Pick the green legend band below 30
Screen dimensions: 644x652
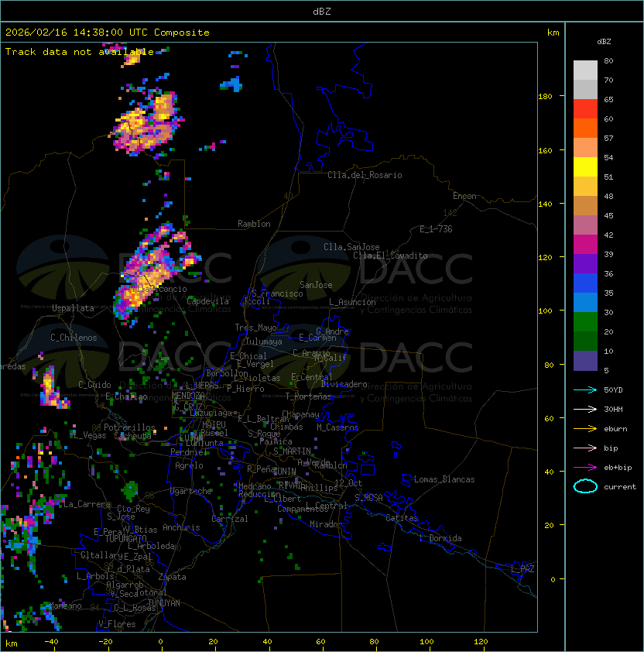(x=585, y=322)
